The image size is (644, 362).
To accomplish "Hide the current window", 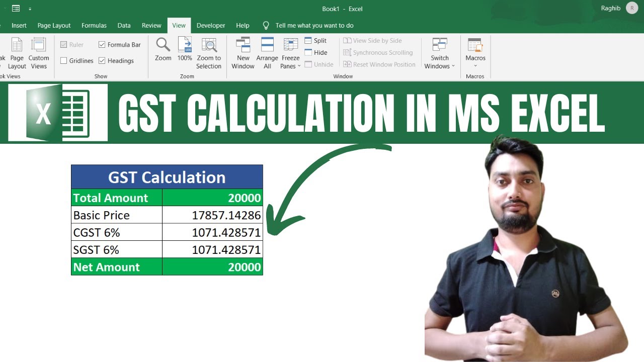I will 316,53.
